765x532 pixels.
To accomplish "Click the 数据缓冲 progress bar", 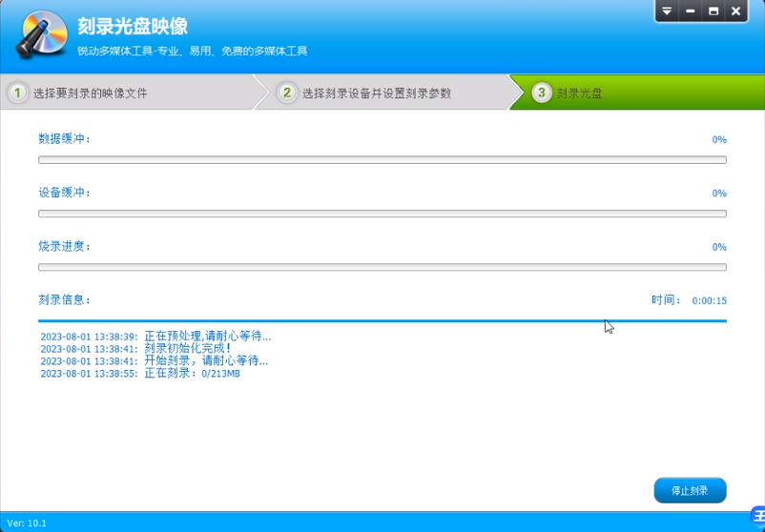I will pyautogui.click(x=382, y=160).
